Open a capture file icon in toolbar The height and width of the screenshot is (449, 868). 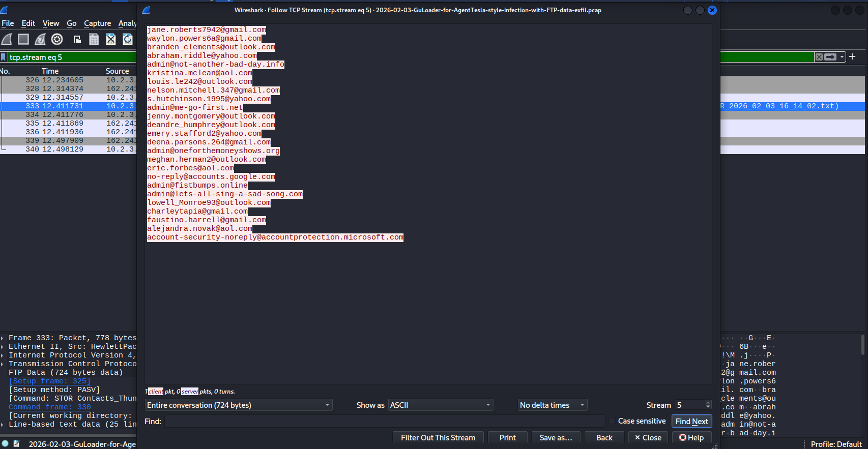coord(77,39)
